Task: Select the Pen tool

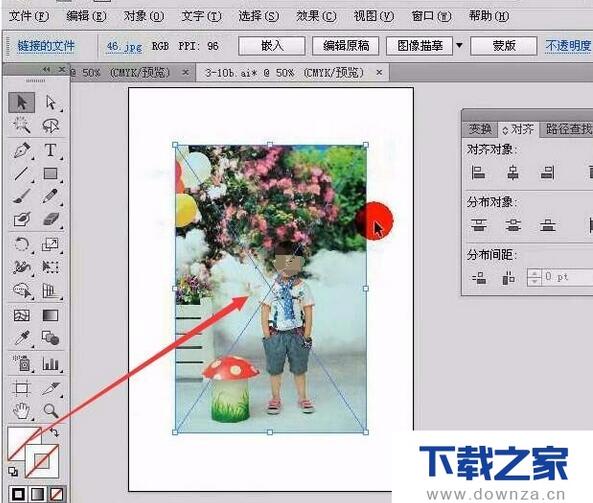Action: [22, 150]
